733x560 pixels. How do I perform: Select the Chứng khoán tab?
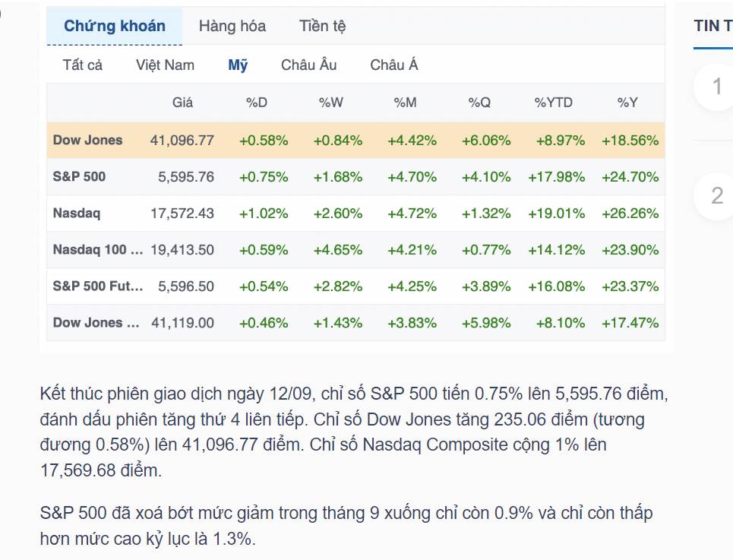click(x=115, y=26)
